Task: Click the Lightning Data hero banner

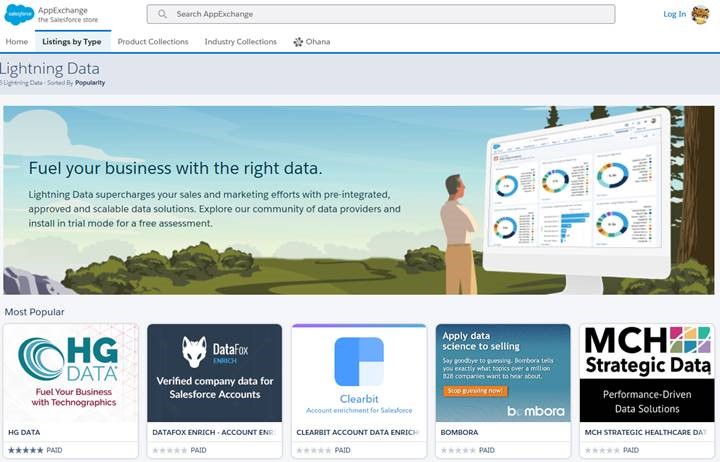Action: [x=359, y=200]
